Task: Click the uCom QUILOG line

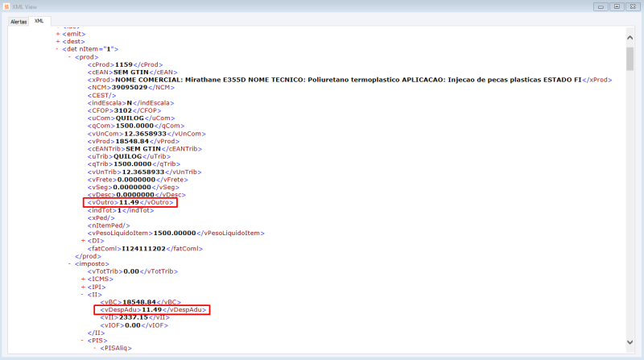Action: [131, 118]
